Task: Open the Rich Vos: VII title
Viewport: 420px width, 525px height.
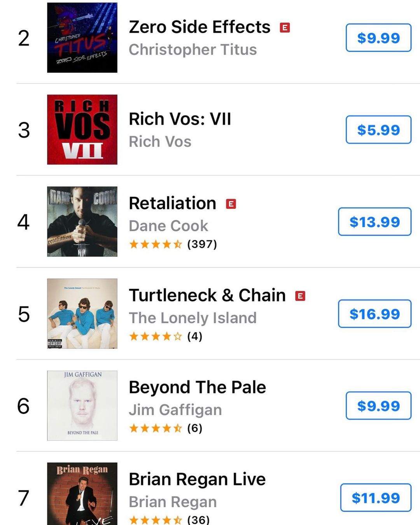Action: coord(180,119)
